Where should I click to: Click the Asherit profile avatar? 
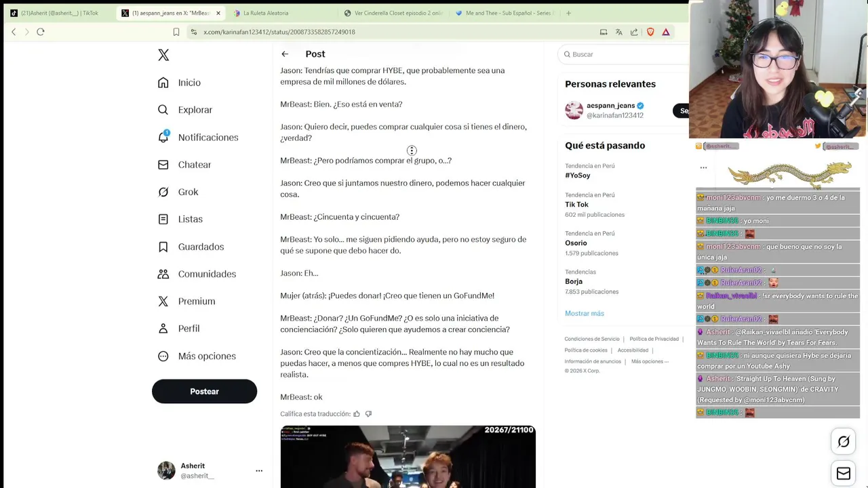166,470
